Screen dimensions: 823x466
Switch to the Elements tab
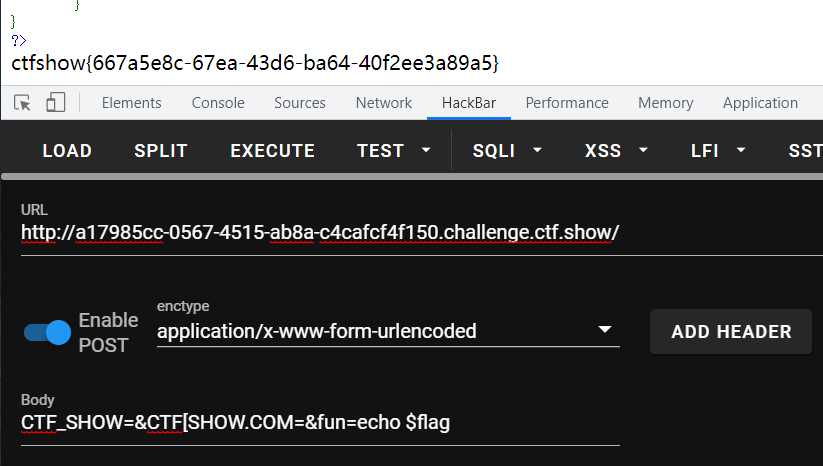click(x=132, y=103)
